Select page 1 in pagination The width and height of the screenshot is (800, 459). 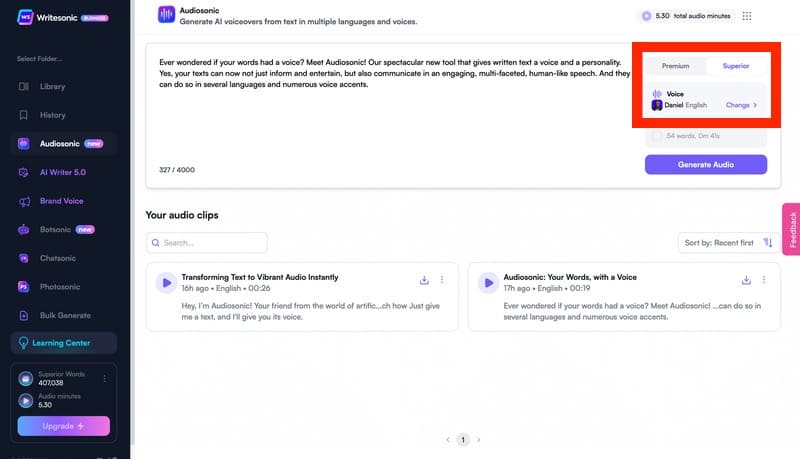[x=463, y=440]
